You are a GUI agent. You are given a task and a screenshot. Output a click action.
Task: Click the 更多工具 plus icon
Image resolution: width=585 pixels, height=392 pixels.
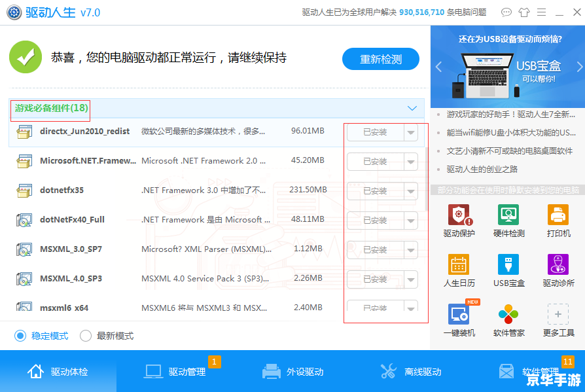(558, 314)
